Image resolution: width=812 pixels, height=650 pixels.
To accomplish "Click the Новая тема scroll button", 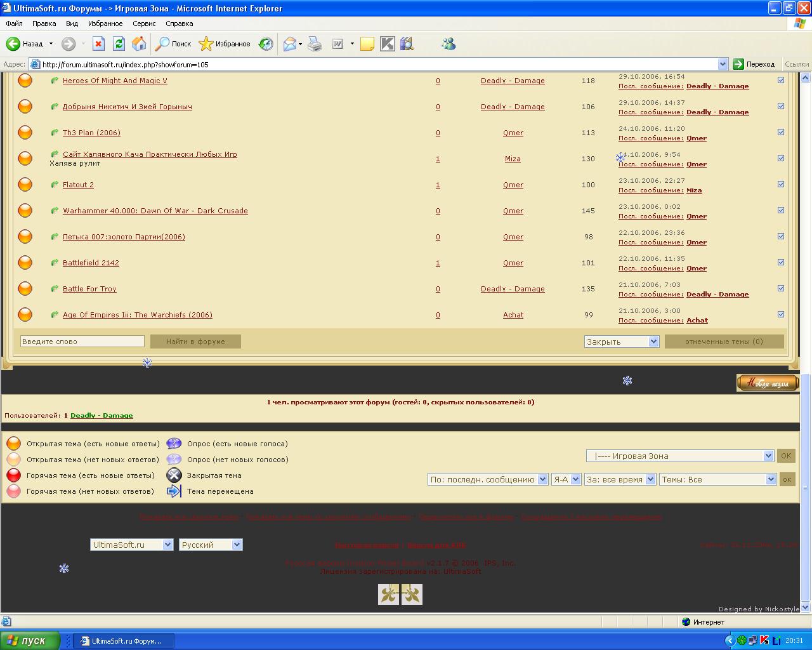I will point(768,383).
